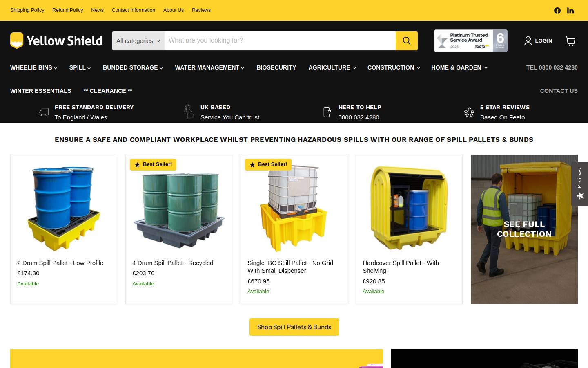The height and width of the screenshot is (368, 588).
Task: Open Winter Essentials menu item
Action: tap(41, 91)
